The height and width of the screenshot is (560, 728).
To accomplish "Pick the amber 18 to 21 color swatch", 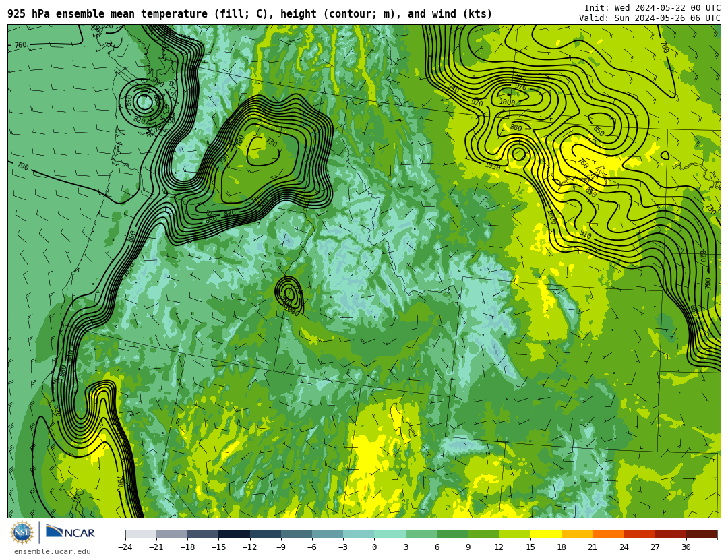I will pyautogui.click(x=576, y=534).
